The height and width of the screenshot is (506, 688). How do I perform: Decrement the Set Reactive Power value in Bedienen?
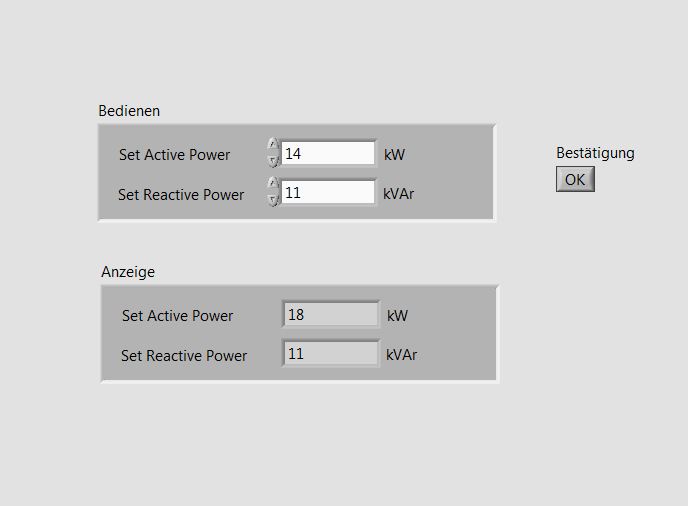[273, 199]
